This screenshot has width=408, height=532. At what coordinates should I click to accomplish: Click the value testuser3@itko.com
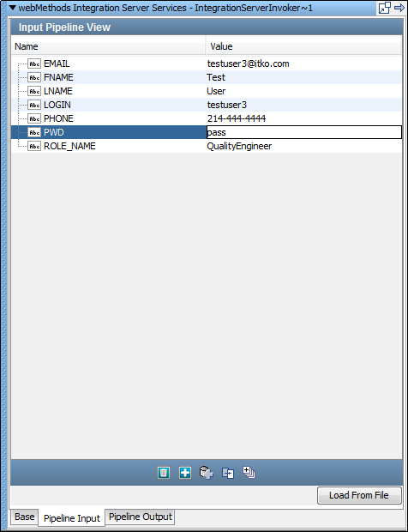coord(248,63)
